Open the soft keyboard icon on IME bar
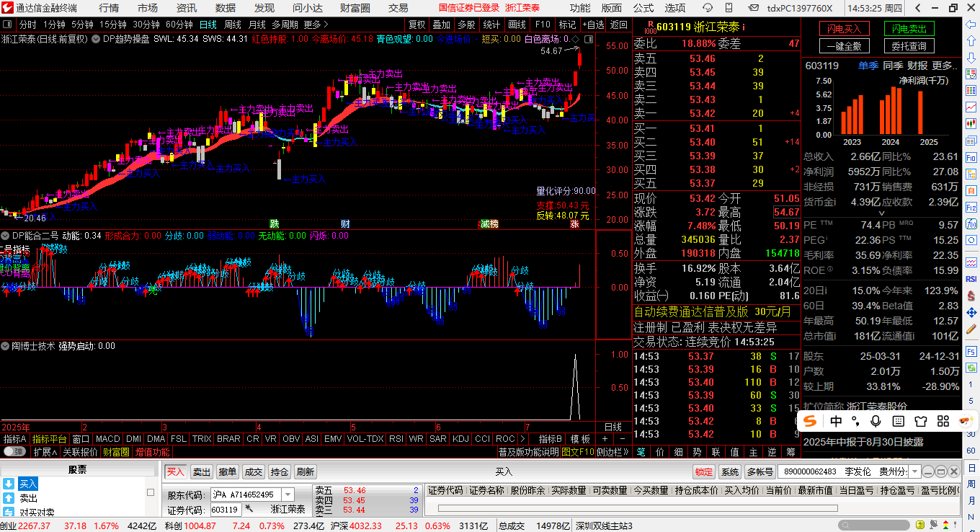980x532 pixels. click(899, 421)
